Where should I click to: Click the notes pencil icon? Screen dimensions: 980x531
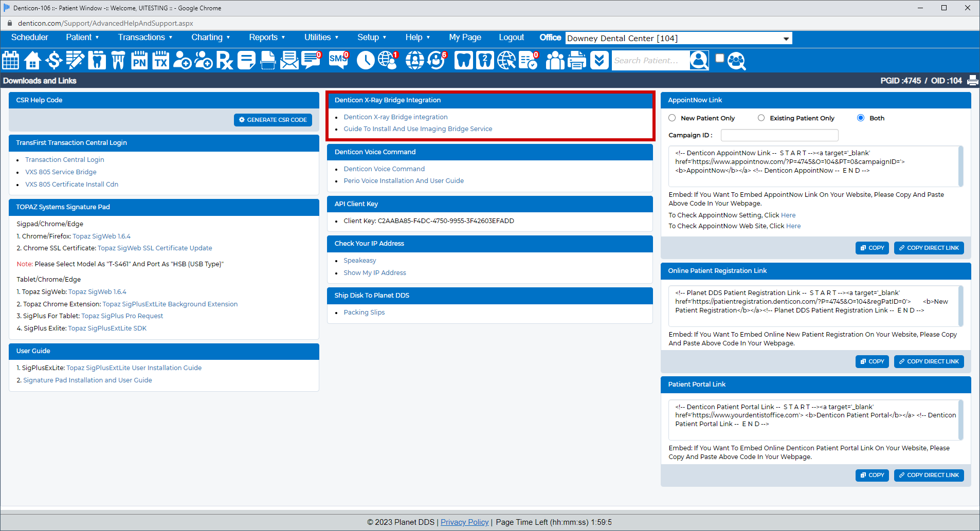[75, 60]
